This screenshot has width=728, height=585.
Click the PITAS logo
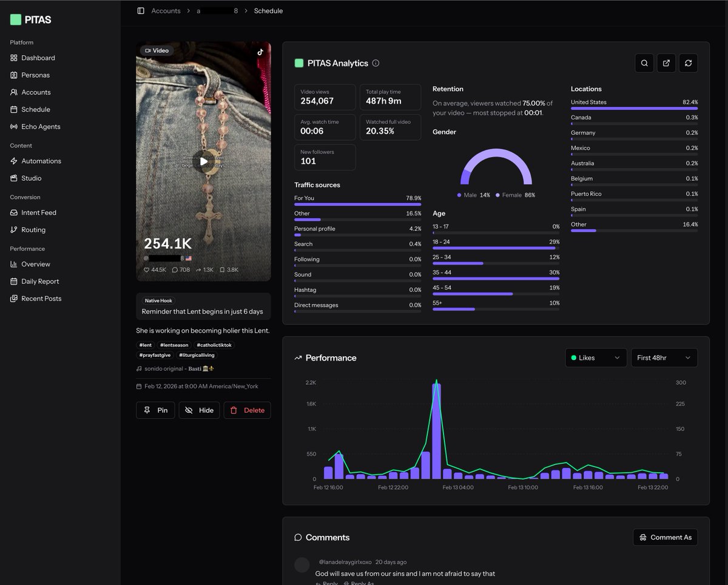click(x=30, y=19)
